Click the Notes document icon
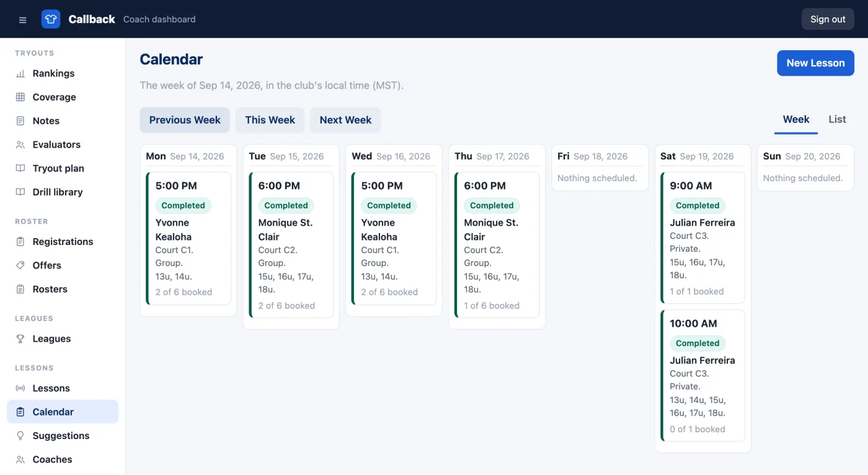The image size is (868, 475). 20,121
